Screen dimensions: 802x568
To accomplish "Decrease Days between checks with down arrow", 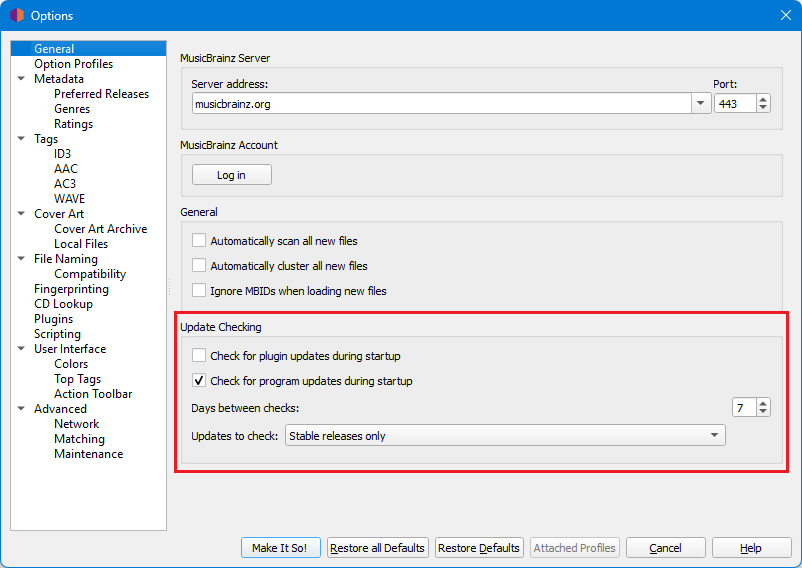I will 763,411.
